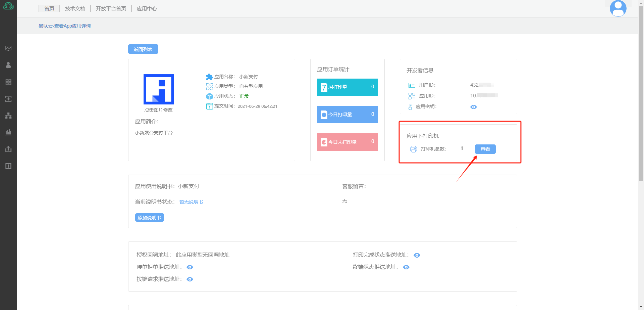Reveal the key request push address
The width and height of the screenshot is (644, 310).
click(190, 279)
